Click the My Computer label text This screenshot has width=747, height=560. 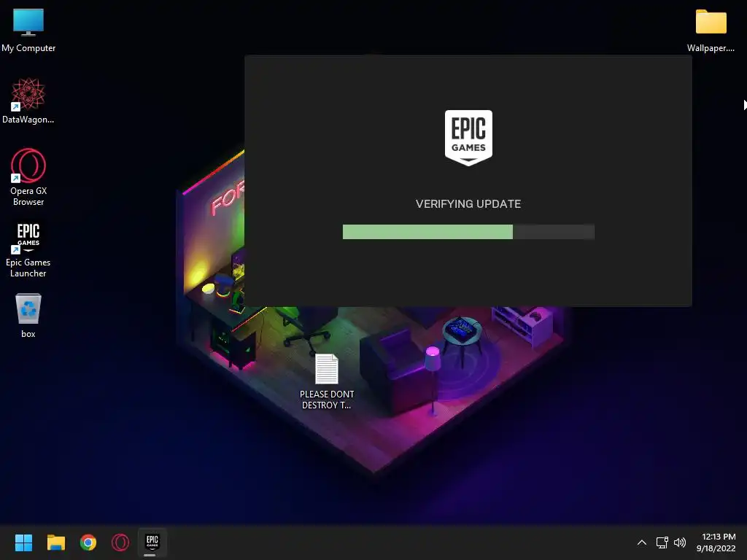(x=28, y=48)
